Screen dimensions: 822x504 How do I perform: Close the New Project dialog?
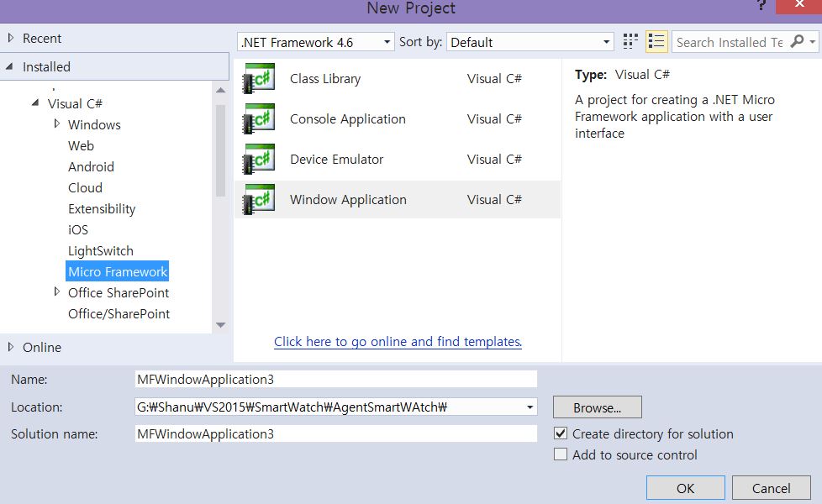tap(799, 5)
